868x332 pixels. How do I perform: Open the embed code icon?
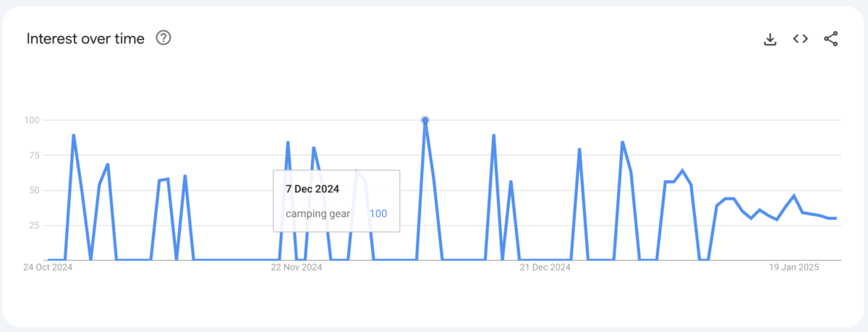coord(800,39)
